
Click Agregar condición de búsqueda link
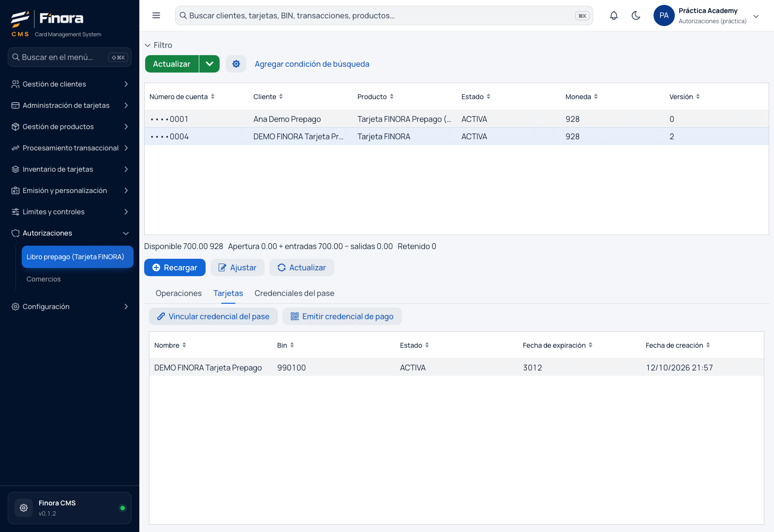pyautogui.click(x=312, y=64)
